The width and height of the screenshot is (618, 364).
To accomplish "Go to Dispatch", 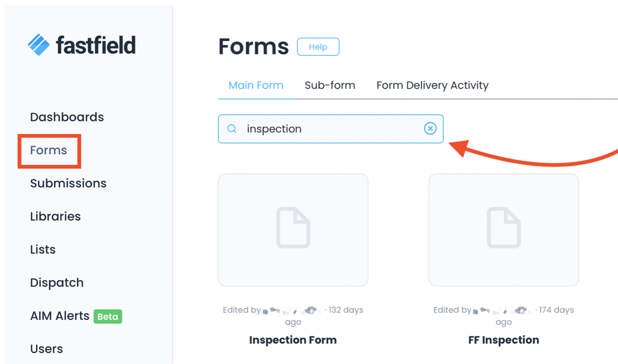I will pos(57,283).
